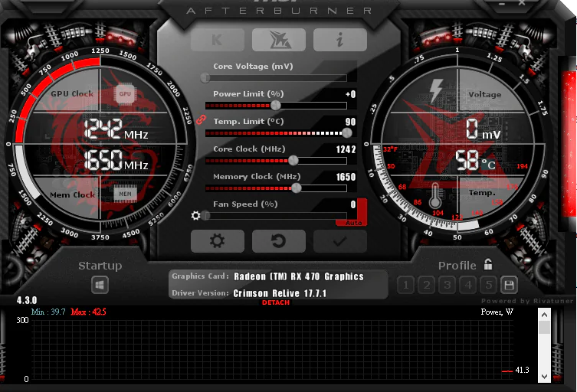The image size is (577, 392).
Task: Click the Startup label
Action: pyautogui.click(x=100, y=266)
